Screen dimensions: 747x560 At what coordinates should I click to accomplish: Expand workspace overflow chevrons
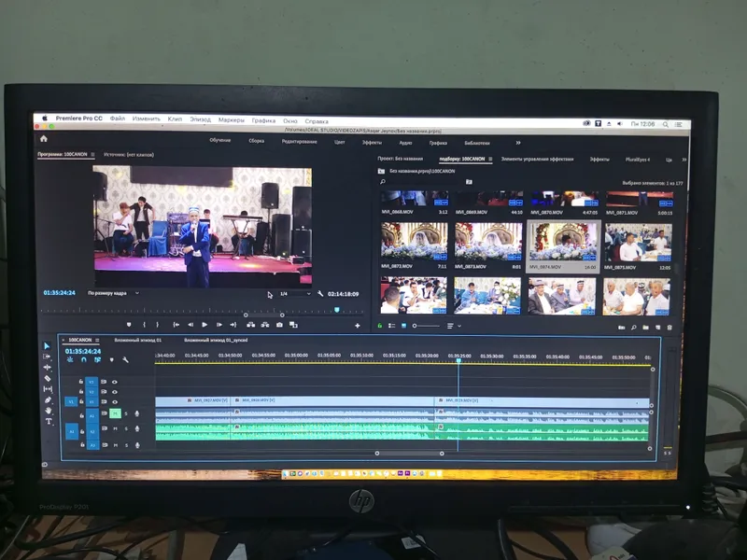(x=518, y=143)
